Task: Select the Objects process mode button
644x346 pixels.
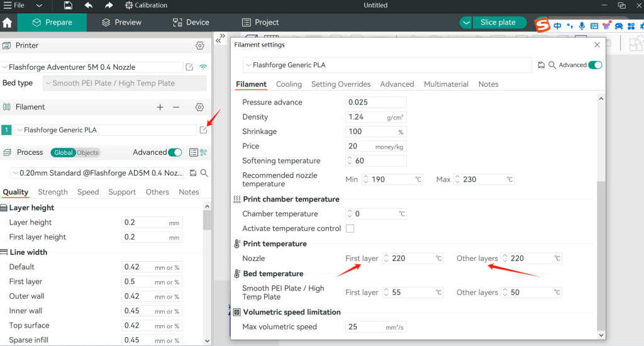Action: 87,153
